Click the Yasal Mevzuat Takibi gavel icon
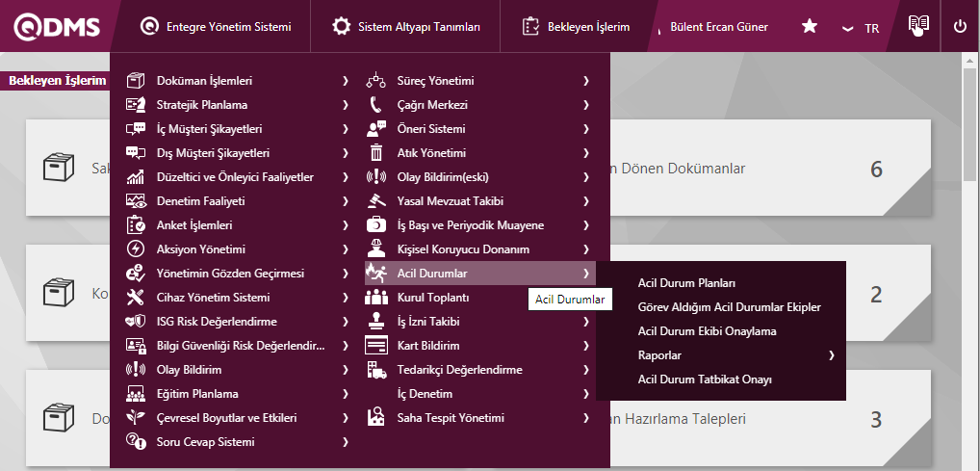 [376, 201]
